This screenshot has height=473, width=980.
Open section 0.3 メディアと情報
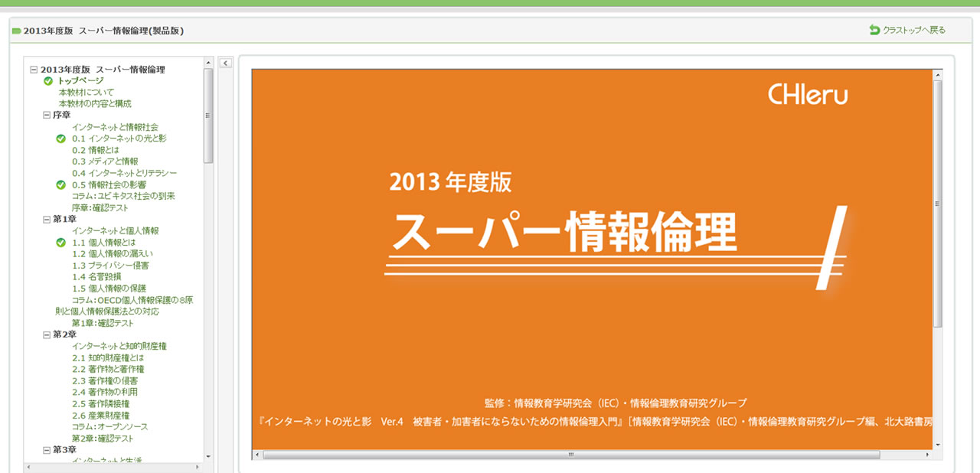105,161
